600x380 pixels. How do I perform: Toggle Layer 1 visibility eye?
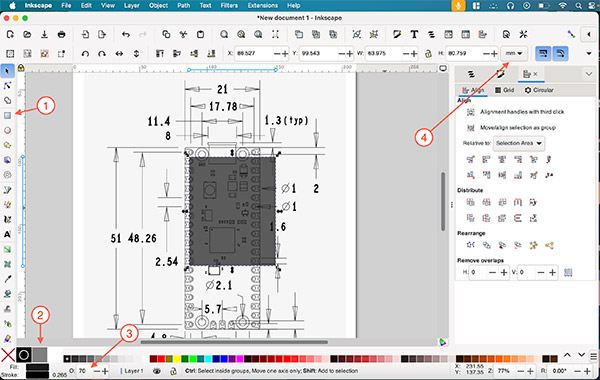click(157, 371)
